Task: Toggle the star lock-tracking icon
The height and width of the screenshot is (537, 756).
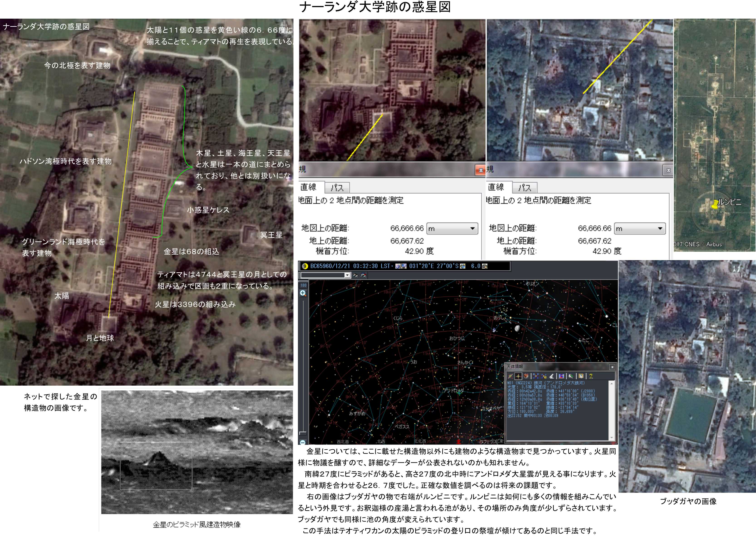Action: coord(544,376)
